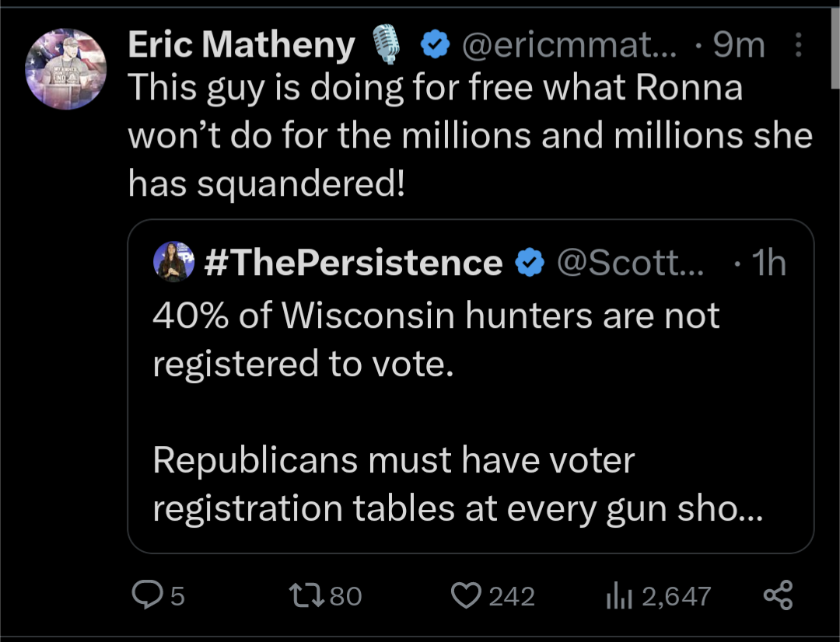Click the microphone emoji beside Eric's name
The image size is (840, 642).
tap(387, 45)
